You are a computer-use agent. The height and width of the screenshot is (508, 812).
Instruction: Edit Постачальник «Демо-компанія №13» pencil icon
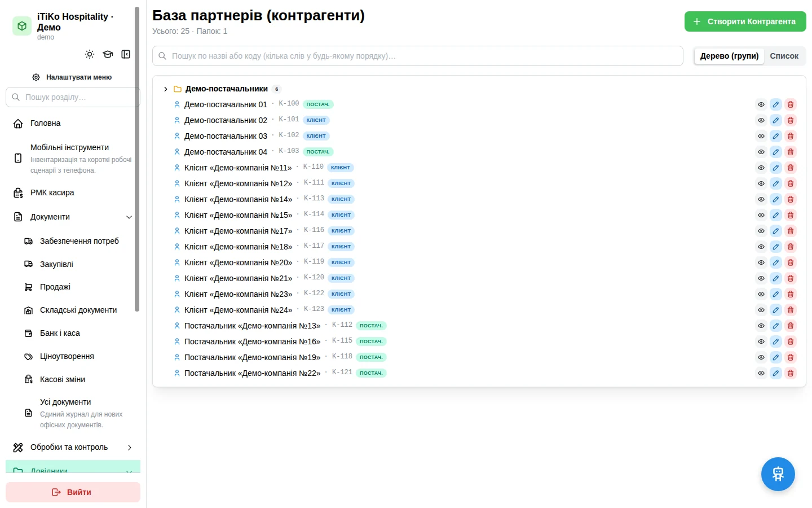pyautogui.click(x=776, y=326)
